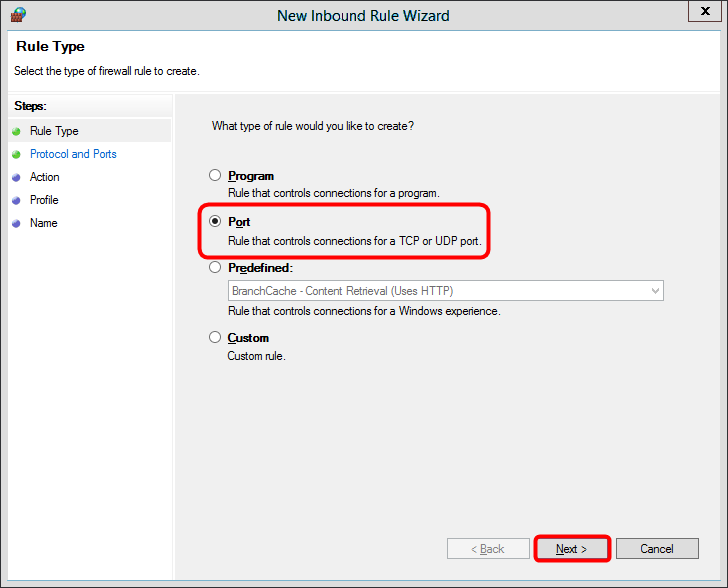Click the green Rule Type step bullet
The image size is (728, 588).
[x=16, y=131]
